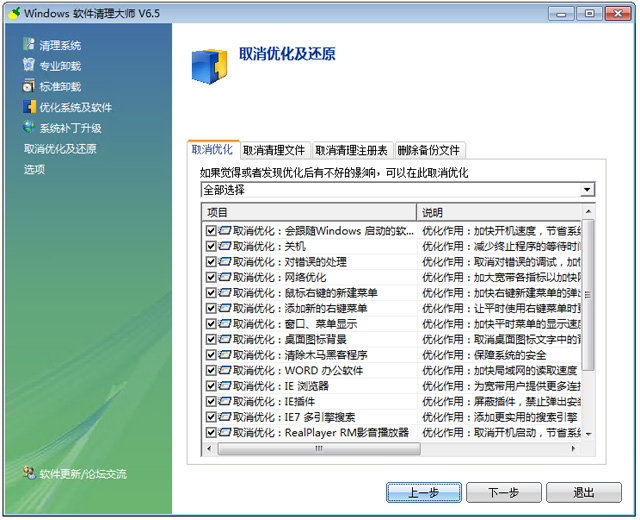Click the 专业卸载 recycle bin icon
Viewport: 640px width, 520px height.
click(x=29, y=65)
